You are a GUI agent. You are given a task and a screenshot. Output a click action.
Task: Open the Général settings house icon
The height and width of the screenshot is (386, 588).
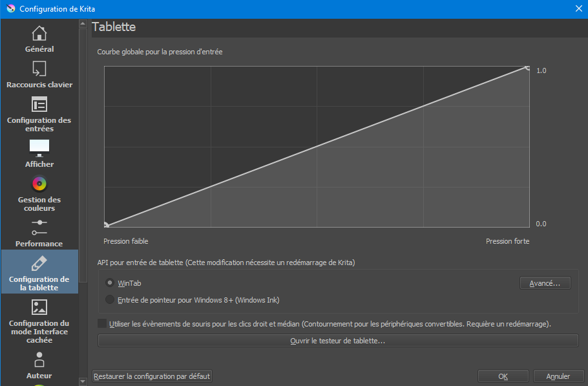39,34
